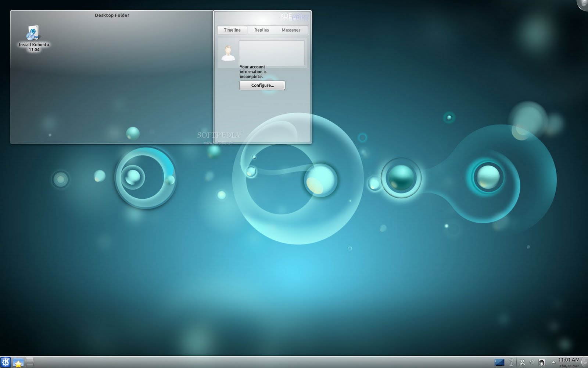This screenshot has height=368, width=588.
Task: Switch to the Replies tab
Action: pos(261,30)
